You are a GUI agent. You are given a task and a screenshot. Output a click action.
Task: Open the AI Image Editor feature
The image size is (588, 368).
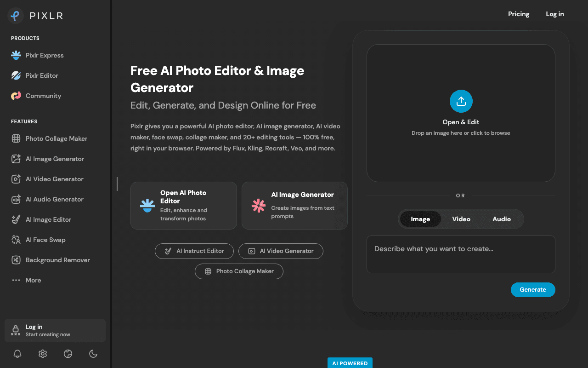pos(41,219)
